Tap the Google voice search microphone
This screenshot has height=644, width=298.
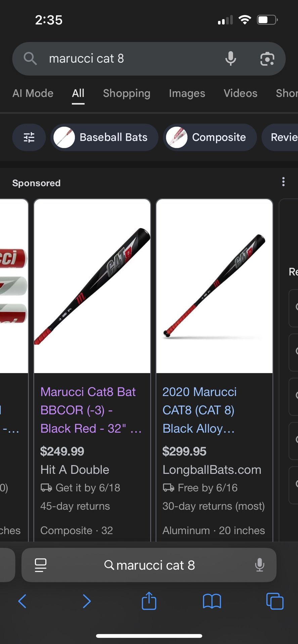230,59
